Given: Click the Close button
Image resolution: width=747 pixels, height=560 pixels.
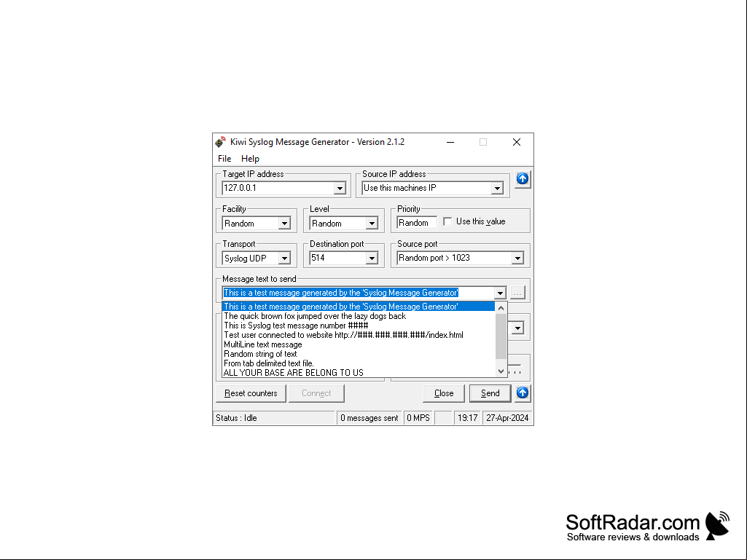Looking at the screenshot, I should click(444, 393).
